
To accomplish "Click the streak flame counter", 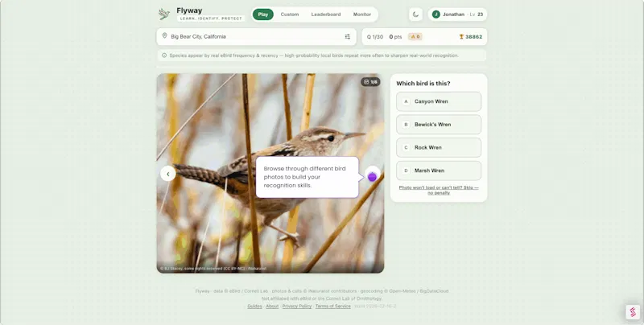I will (x=415, y=36).
